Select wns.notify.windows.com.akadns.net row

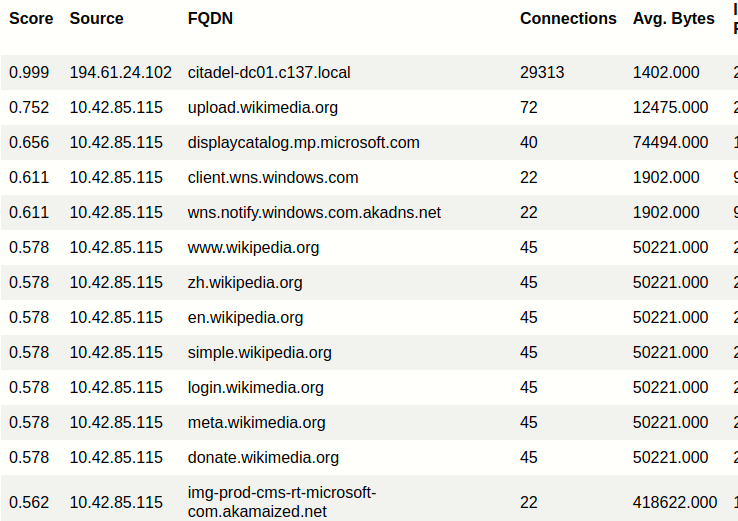[x=369, y=213]
